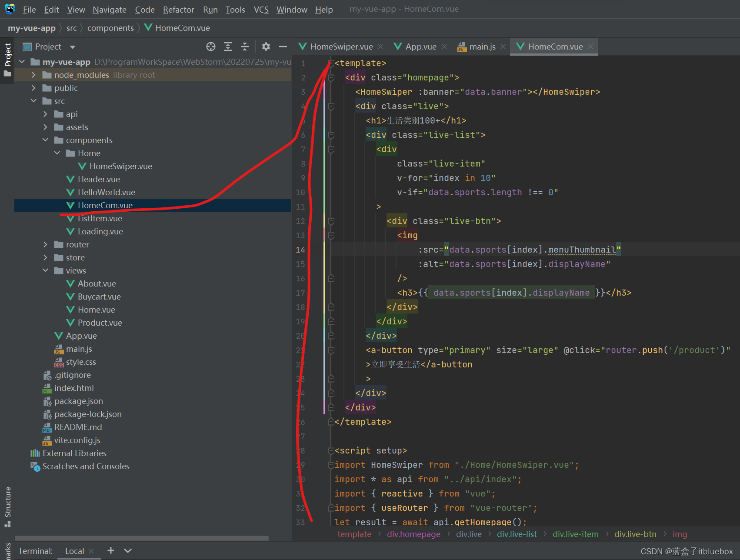740x560 pixels.
Task: Click the main.js file icon in tree
Action: pos(59,349)
